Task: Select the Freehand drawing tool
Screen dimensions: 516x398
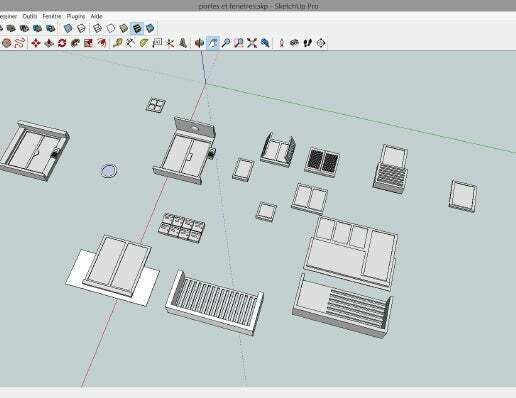Action: (x=20, y=43)
